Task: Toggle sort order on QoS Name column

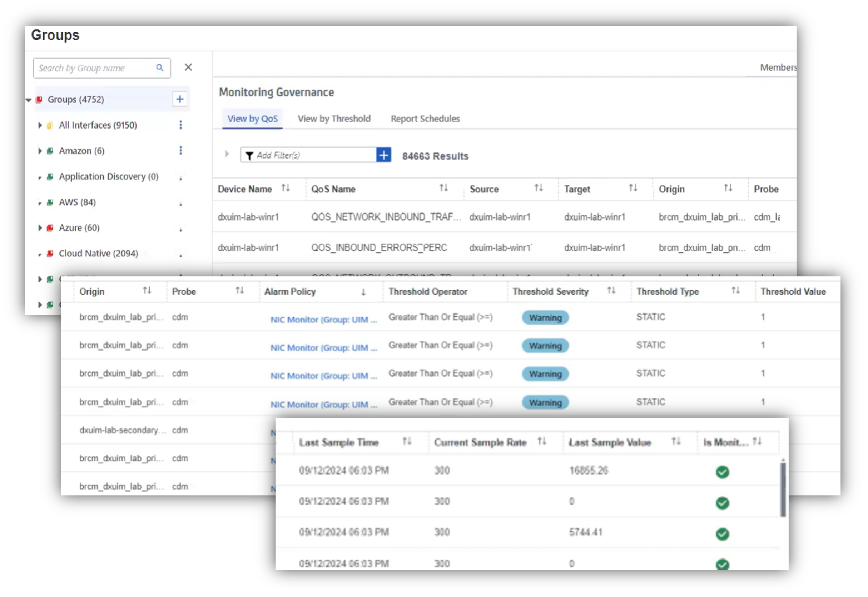Action: click(444, 189)
